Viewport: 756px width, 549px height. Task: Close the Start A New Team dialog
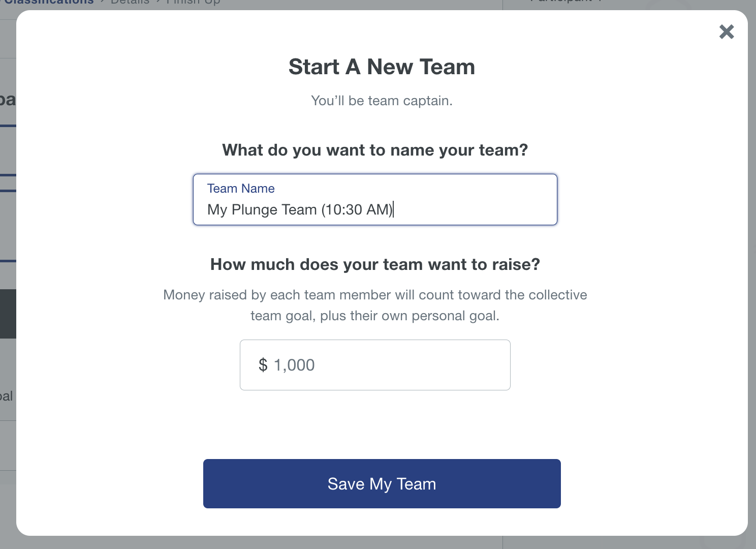tap(727, 32)
